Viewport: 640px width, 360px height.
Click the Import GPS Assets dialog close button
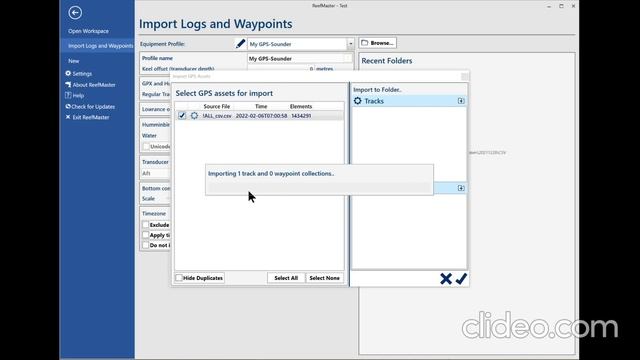click(464, 76)
